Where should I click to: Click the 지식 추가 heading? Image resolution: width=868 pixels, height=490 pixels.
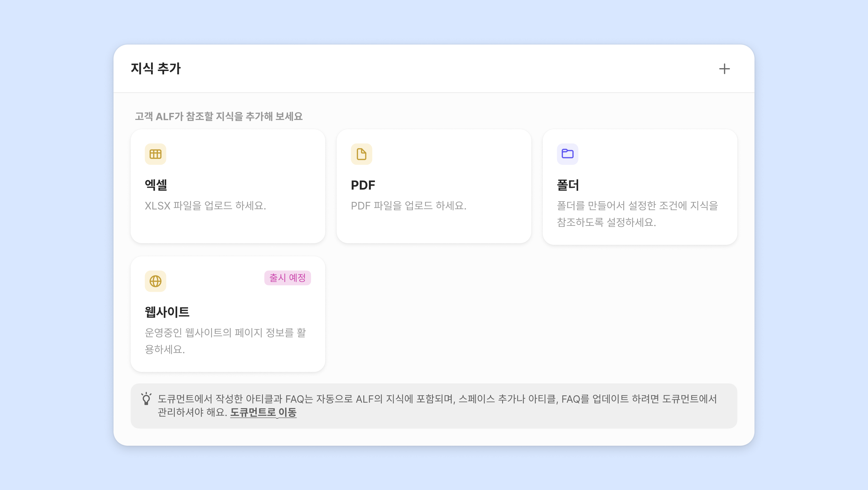156,68
